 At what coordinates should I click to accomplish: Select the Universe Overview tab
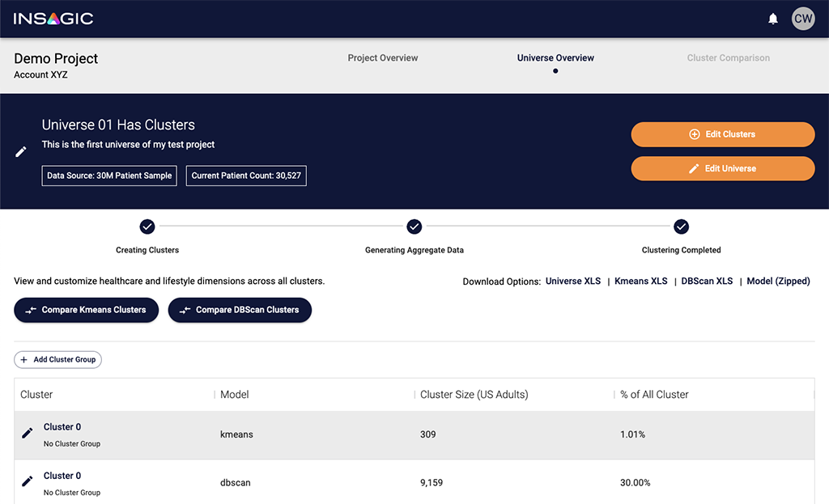pyautogui.click(x=555, y=58)
